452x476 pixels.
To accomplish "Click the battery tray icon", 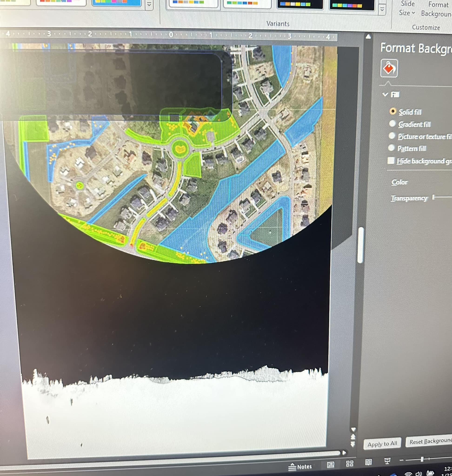I will pos(430,473).
